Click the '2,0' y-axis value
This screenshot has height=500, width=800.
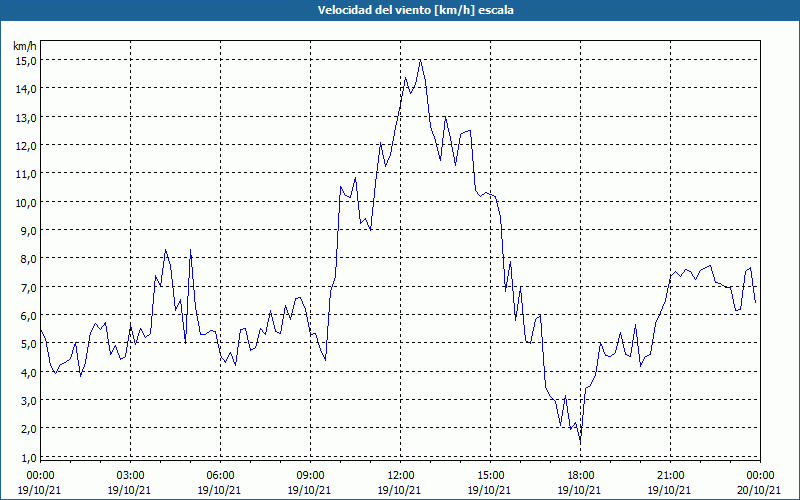pos(29,429)
